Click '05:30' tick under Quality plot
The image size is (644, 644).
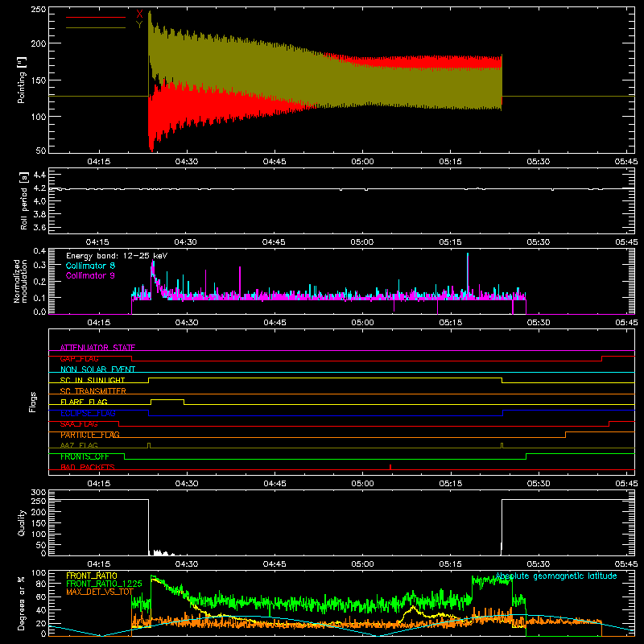pos(538,564)
